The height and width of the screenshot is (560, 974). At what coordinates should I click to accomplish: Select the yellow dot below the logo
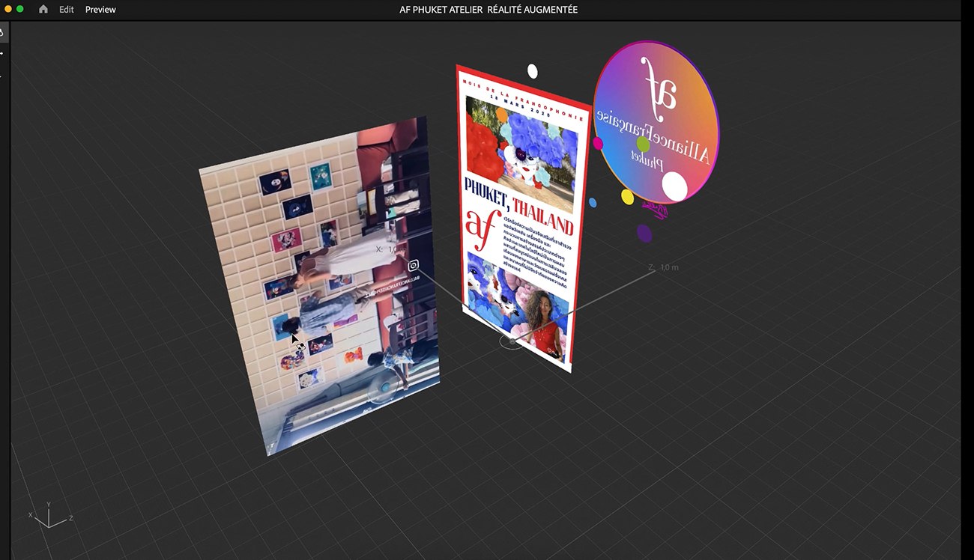click(x=627, y=197)
